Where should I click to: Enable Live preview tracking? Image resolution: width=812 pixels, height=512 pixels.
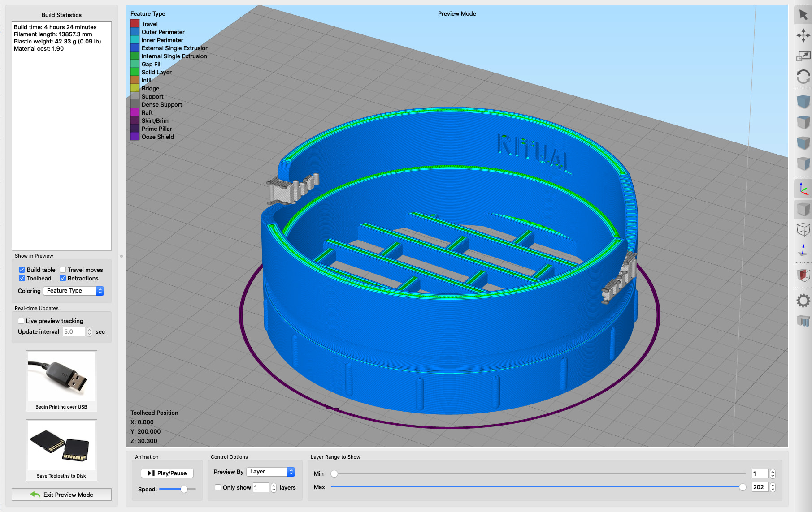pyautogui.click(x=21, y=321)
